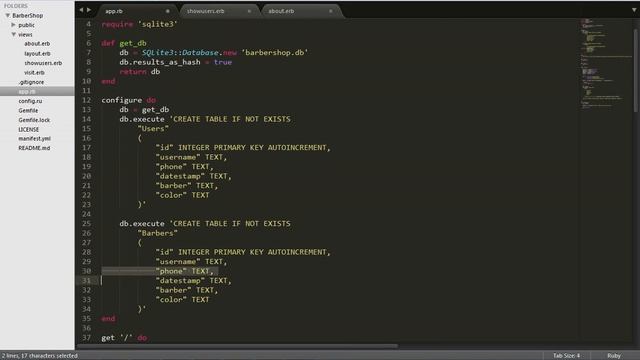Click on configure do line
The width and height of the screenshot is (640, 360).
pos(129,100)
